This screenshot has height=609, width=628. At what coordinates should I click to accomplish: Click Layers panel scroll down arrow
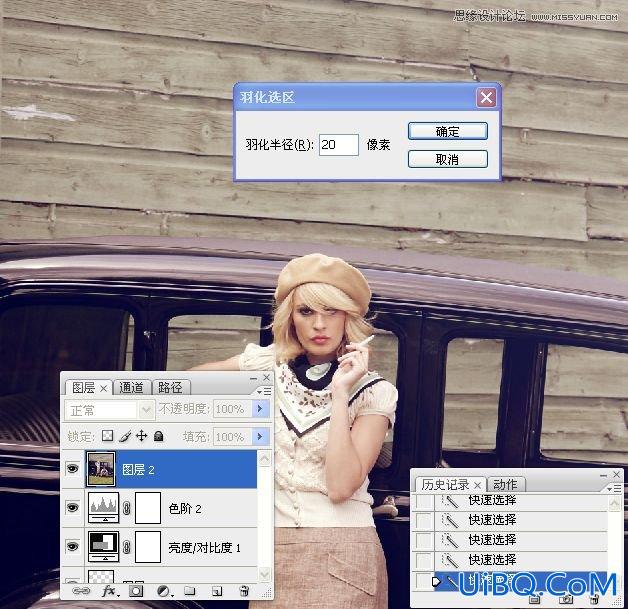coord(264,575)
